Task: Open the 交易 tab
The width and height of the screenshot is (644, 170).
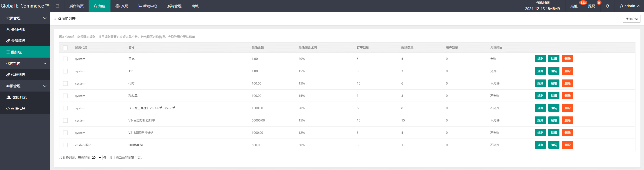Action: click(x=122, y=6)
